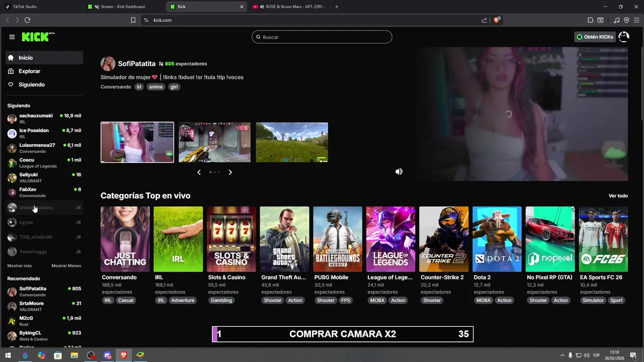Click the Obtén KICKs button
644x362 pixels.
595,37
